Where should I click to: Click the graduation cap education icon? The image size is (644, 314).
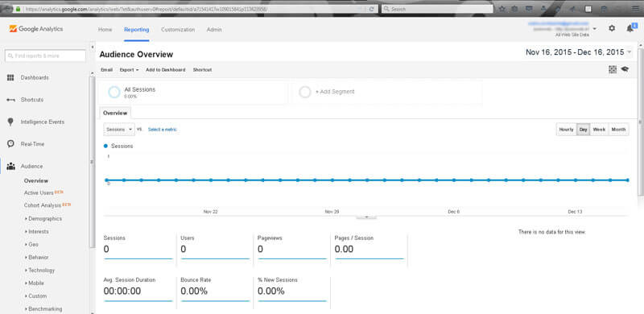[625, 69]
